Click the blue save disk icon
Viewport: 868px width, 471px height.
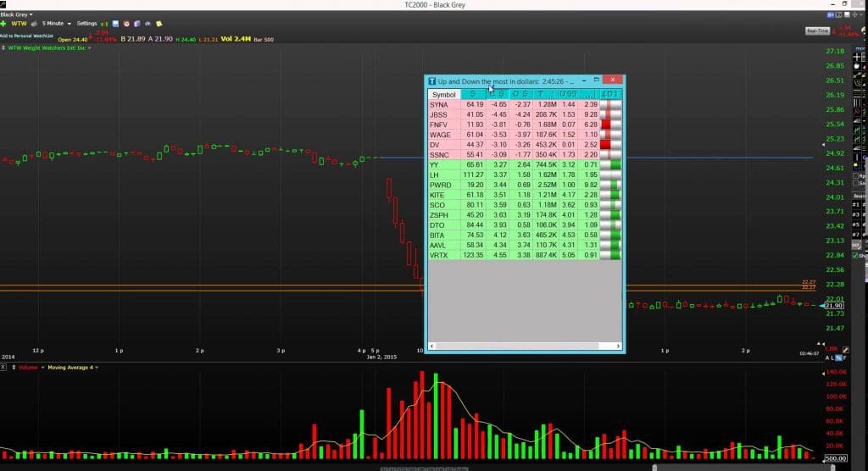pos(115,24)
